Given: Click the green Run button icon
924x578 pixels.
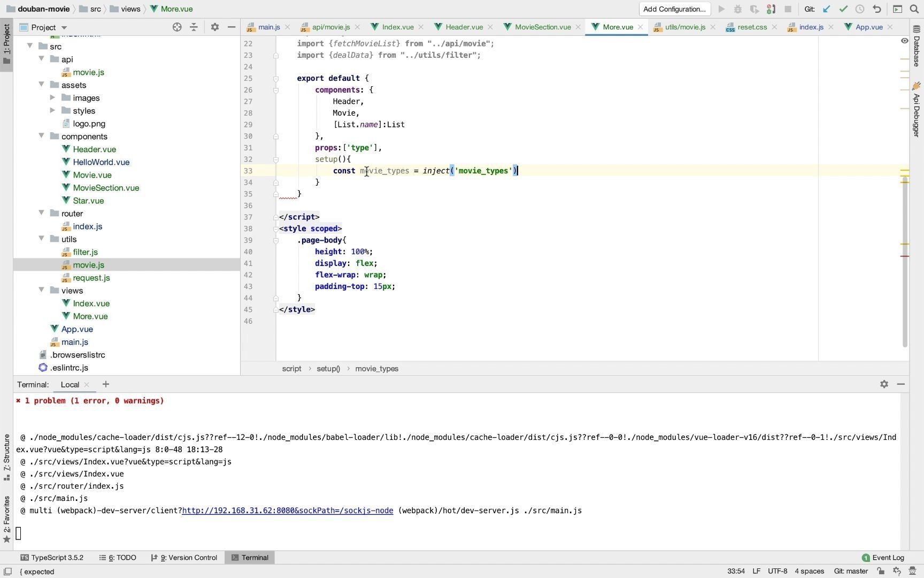Looking at the screenshot, I should (721, 9).
